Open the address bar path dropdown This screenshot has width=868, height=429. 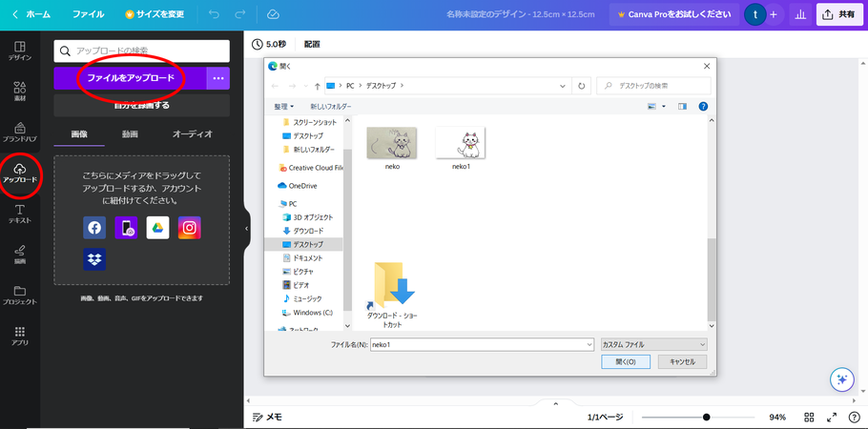tap(563, 86)
